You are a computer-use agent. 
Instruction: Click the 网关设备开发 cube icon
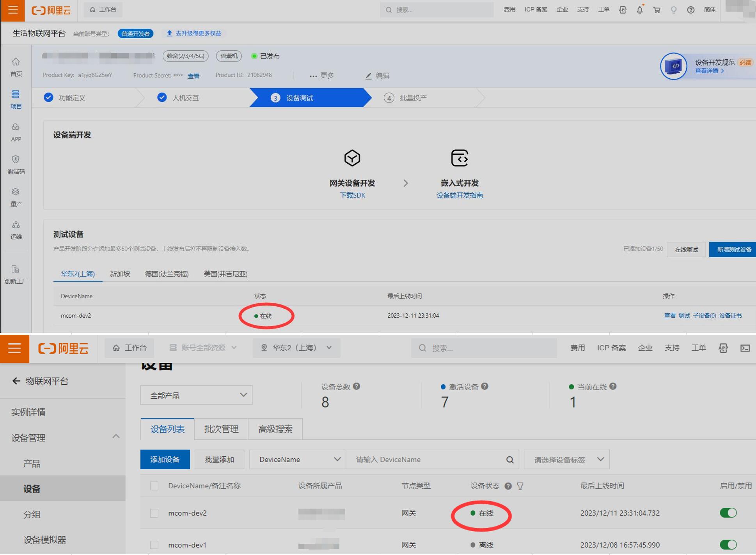(x=352, y=158)
